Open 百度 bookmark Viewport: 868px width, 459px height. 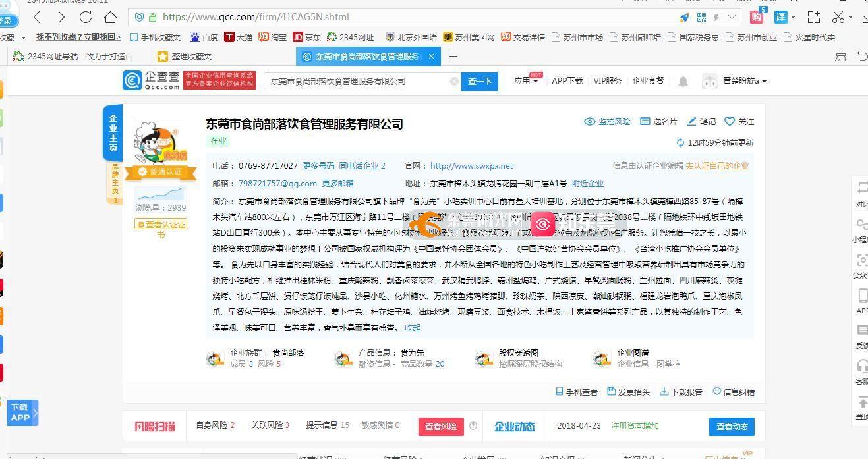tap(204, 37)
